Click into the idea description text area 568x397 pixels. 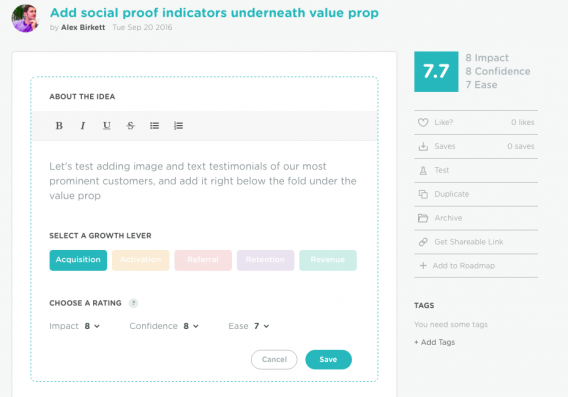tap(205, 181)
